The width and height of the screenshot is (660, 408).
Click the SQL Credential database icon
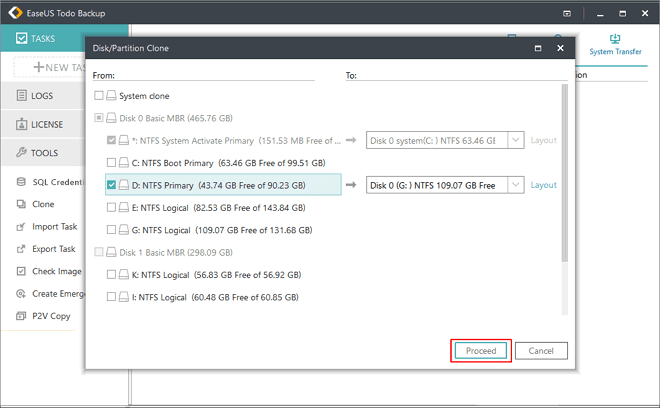click(21, 182)
